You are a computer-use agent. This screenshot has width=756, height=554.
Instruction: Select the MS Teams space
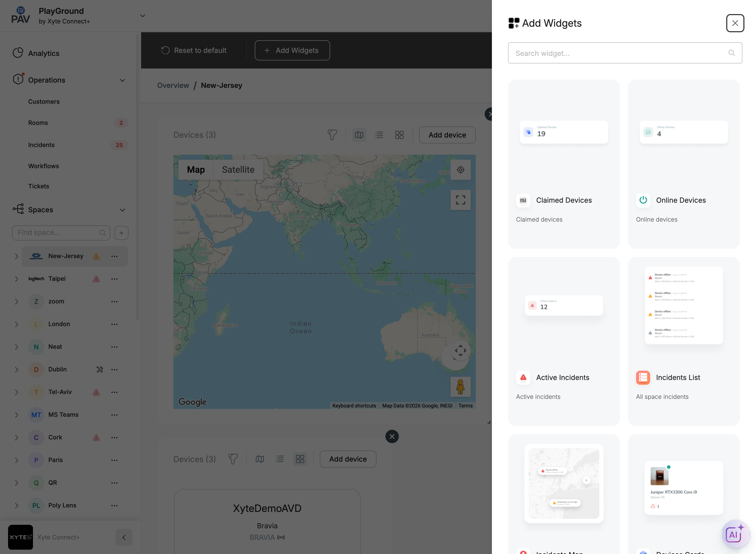coord(64,415)
